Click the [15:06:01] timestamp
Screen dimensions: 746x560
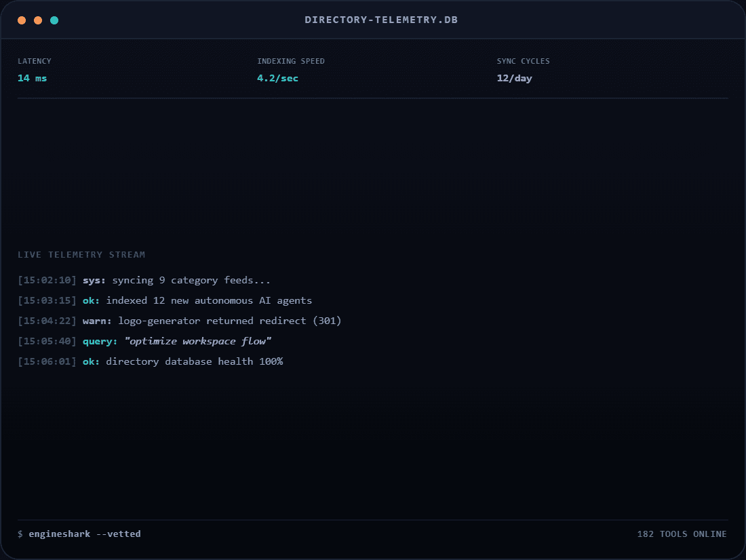(x=47, y=361)
